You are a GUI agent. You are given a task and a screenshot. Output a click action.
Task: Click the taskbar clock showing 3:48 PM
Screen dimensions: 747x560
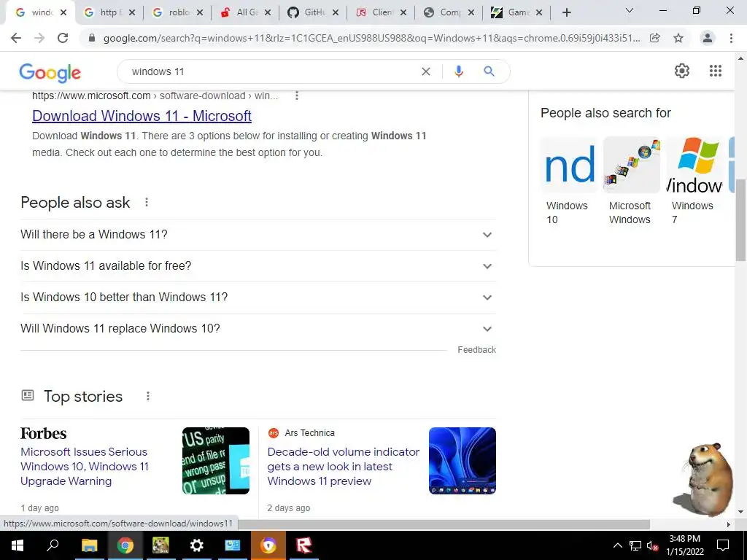[x=685, y=545]
